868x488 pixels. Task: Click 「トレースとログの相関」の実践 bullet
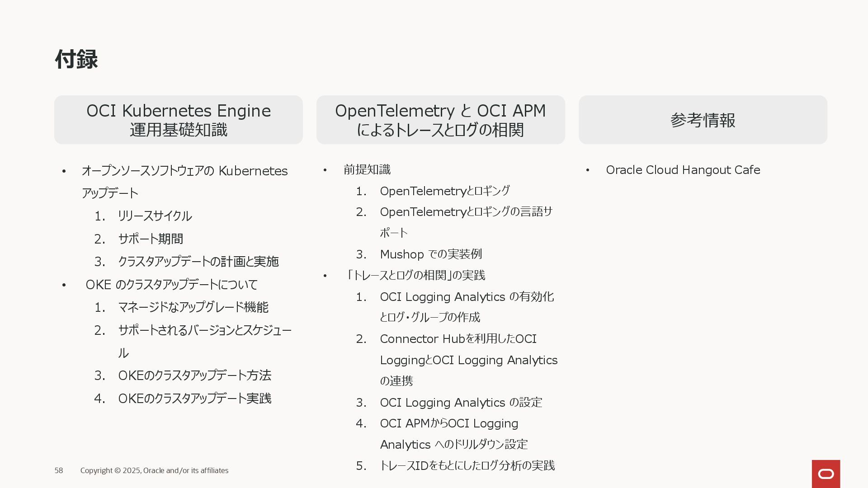click(x=415, y=275)
